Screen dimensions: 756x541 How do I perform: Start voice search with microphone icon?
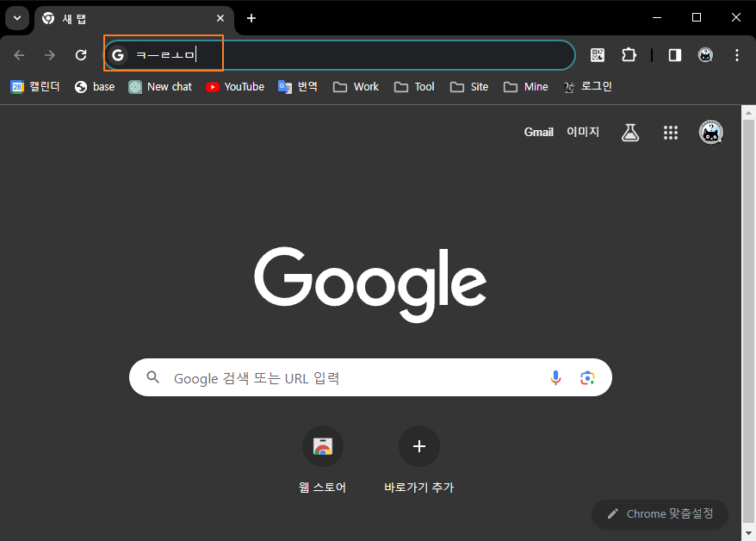point(555,377)
